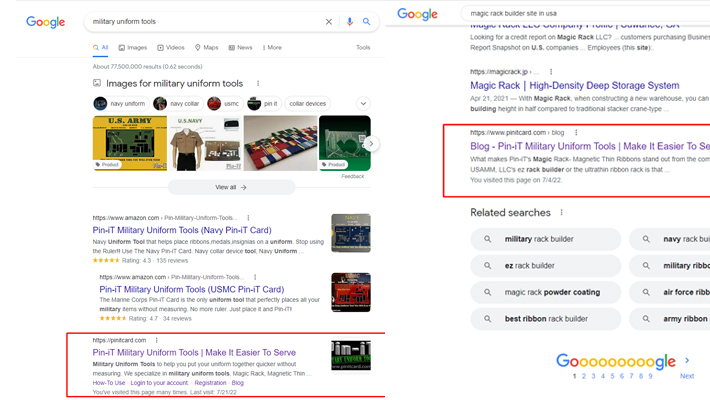Filter images by 'usmc' chip
Screen dimensions: 710x400
(225, 104)
